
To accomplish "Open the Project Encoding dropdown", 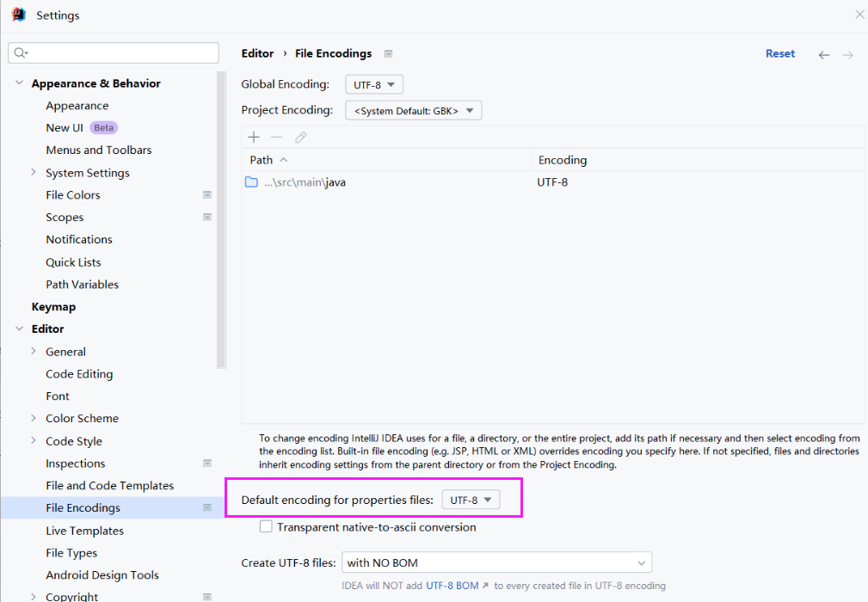I will tap(414, 110).
